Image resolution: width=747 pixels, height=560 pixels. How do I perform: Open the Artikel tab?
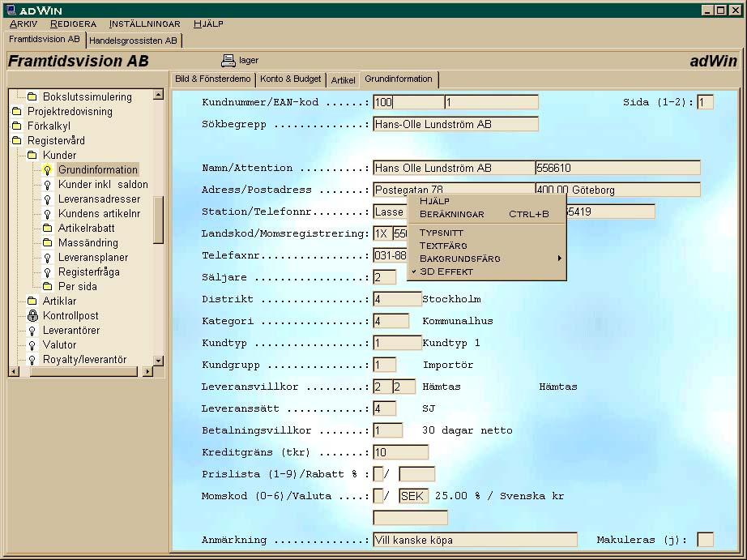[x=343, y=80]
